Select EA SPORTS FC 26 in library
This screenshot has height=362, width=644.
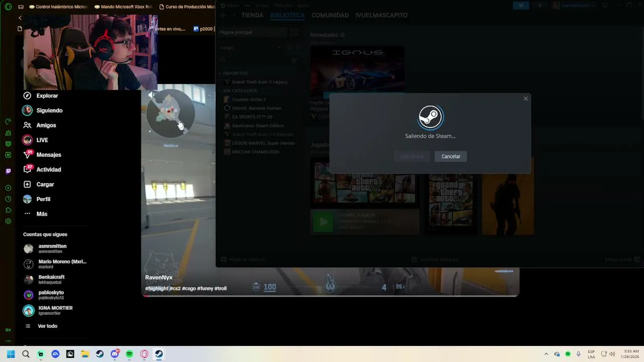coord(252,117)
